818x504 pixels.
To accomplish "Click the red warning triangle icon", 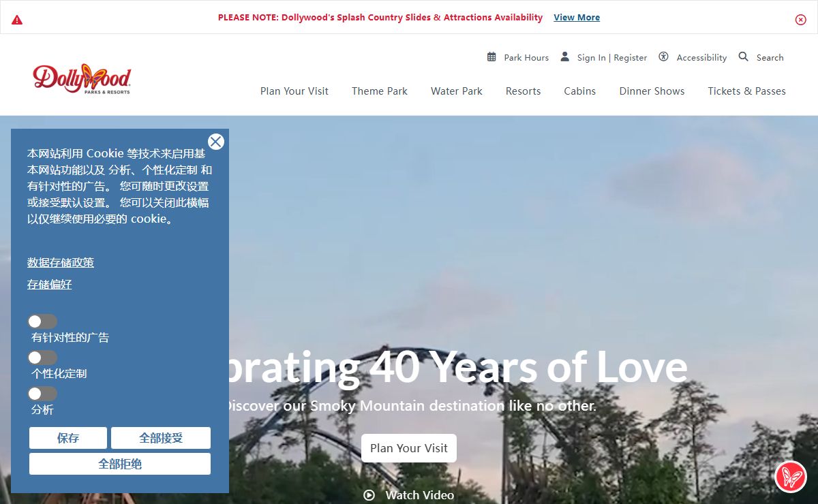I will [x=17, y=20].
